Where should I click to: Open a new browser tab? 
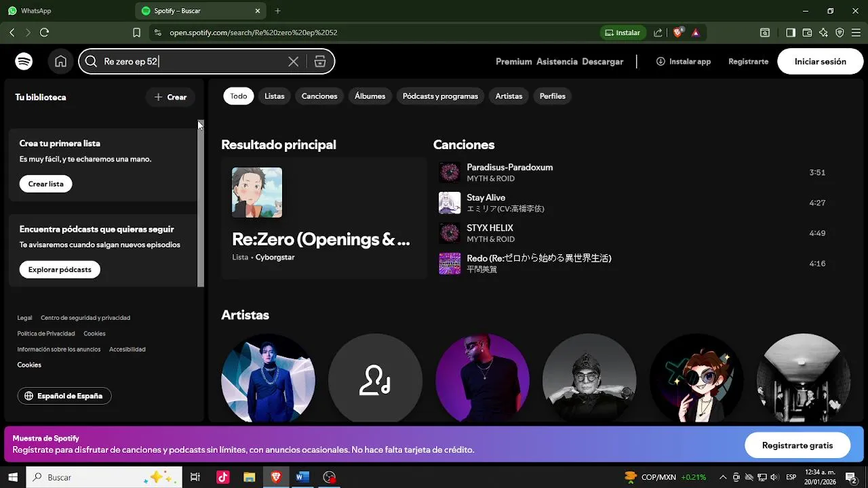(277, 11)
